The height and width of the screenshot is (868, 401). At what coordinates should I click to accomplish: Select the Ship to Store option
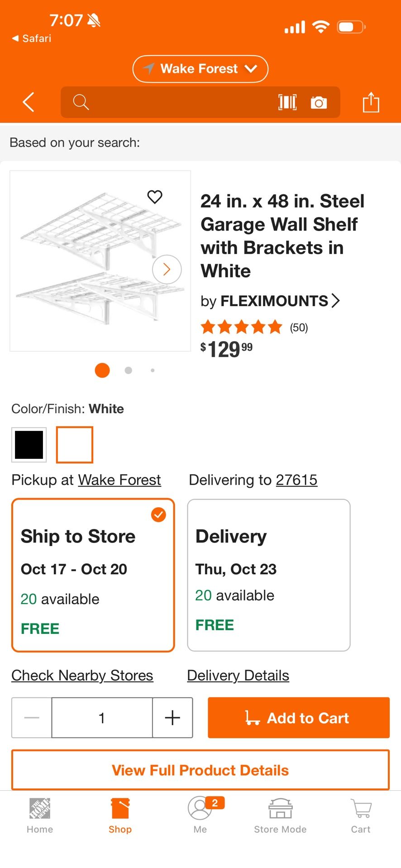(93, 574)
